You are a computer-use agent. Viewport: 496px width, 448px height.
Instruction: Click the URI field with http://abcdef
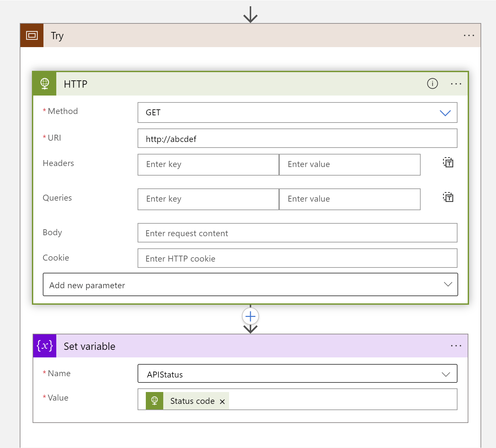(296, 138)
